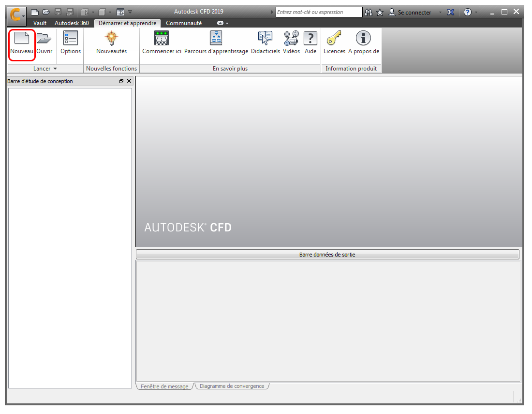
Task: Click the 'En savoir plus' panel label
Action: point(230,69)
